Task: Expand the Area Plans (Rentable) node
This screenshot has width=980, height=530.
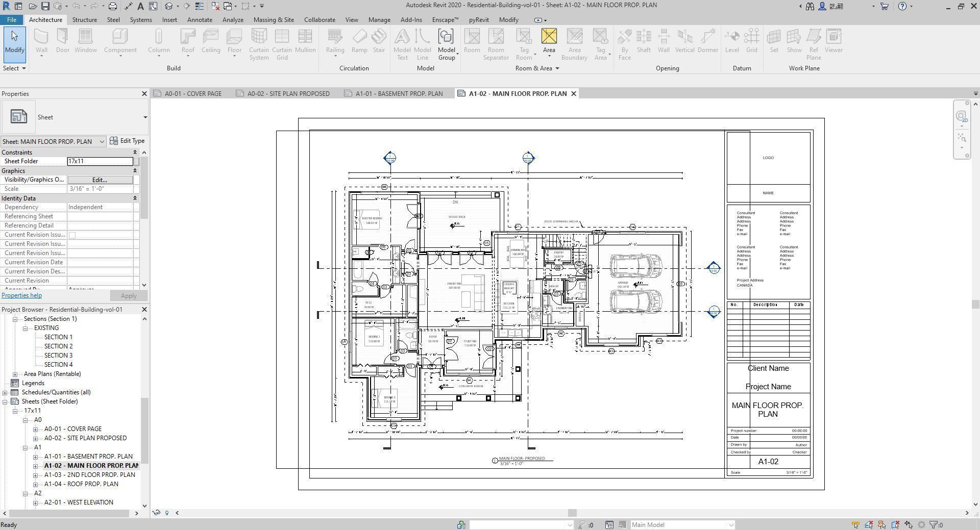Action: [15, 374]
